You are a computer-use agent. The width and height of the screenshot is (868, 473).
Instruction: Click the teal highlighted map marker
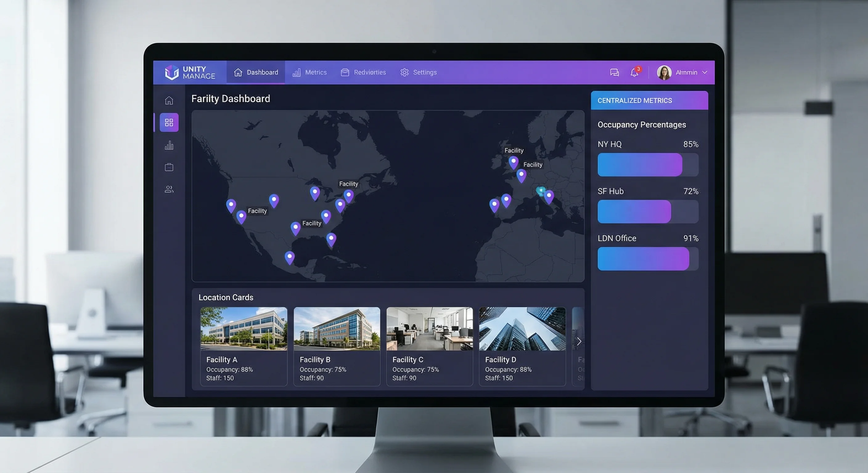(540, 191)
